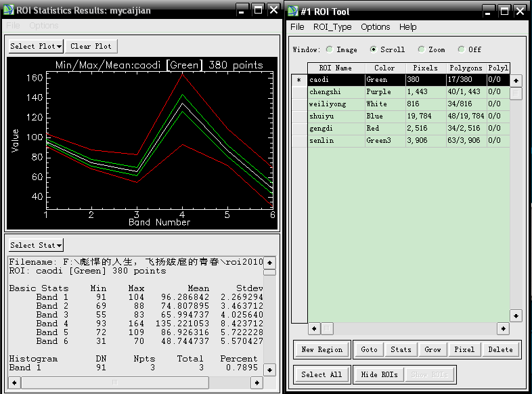Click the Clear Plot button
Viewport: 532px width, 394px height.
(x=91, y=46)
